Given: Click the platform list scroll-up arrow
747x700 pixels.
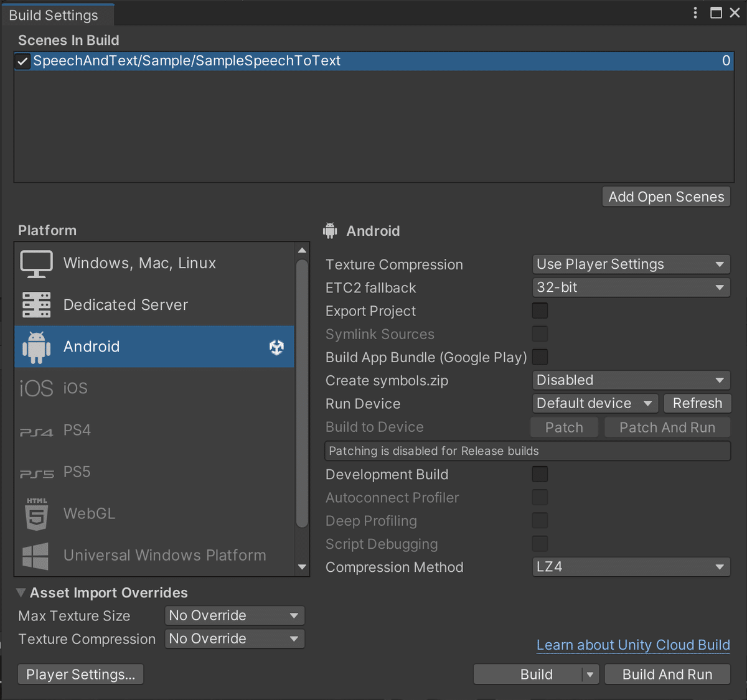Looking at the screenshot, I should point(302,250).
